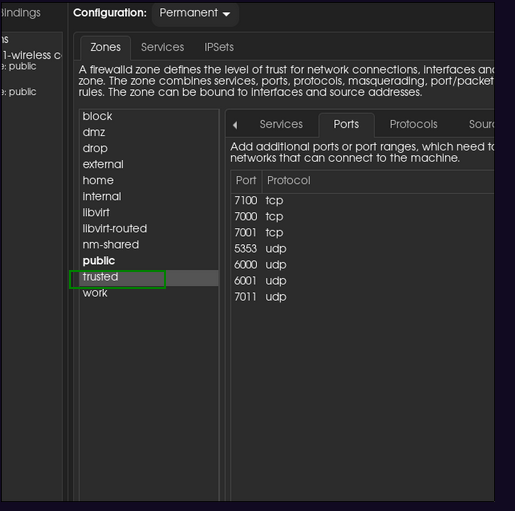
Task: Sort by the Port column header
Action: point(246,181)
